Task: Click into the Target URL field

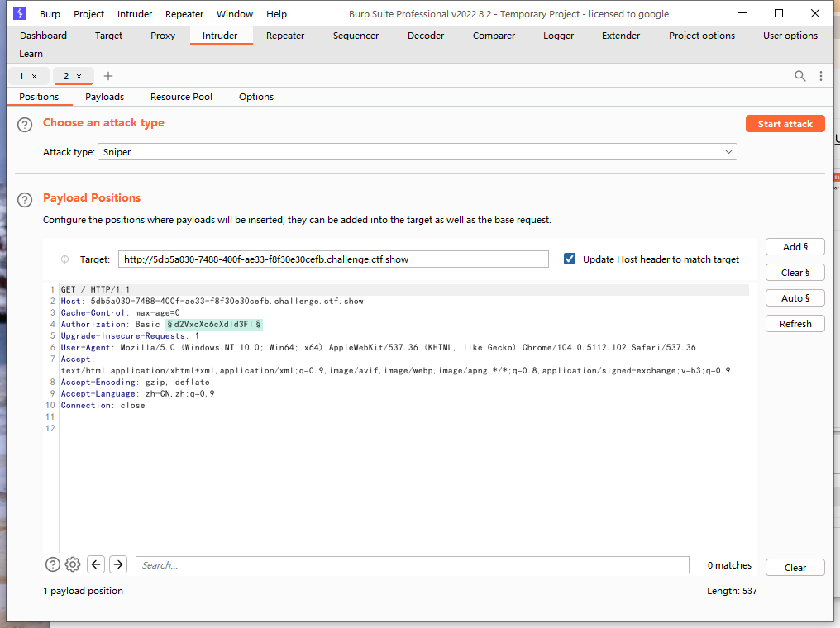Action: (x=333, y=259)
